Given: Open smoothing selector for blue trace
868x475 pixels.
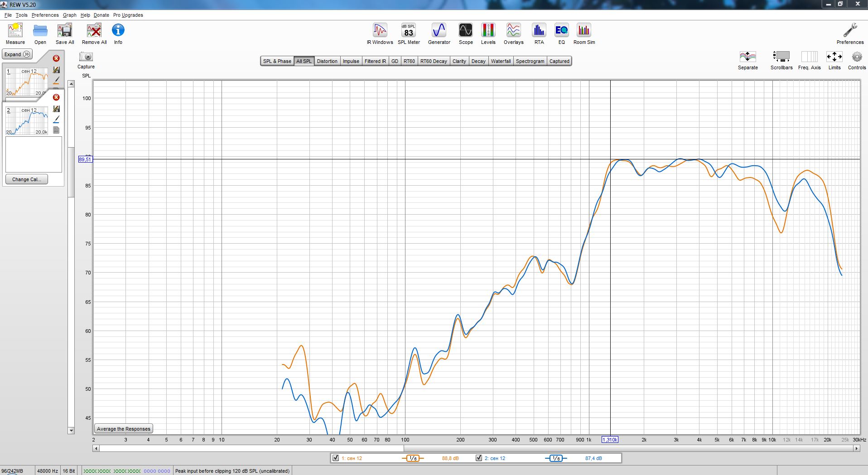Looking at the screenshot, I should (556, 458).
